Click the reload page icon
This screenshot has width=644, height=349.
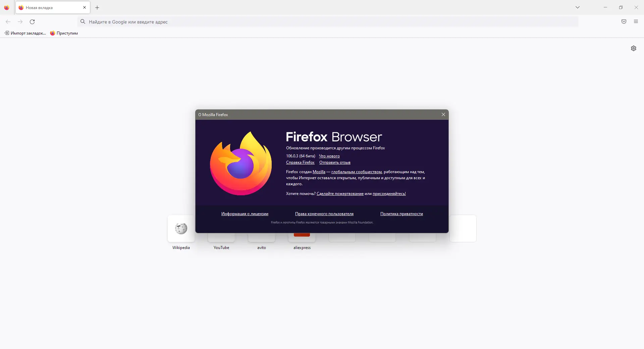pos(32,22)
